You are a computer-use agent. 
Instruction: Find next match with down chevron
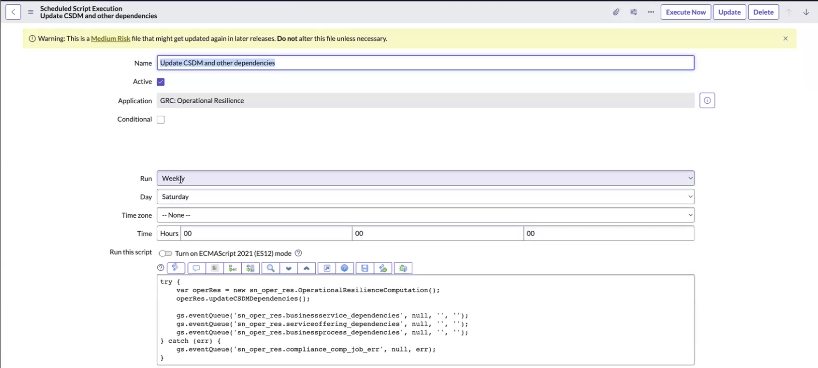tap(288, 268)
